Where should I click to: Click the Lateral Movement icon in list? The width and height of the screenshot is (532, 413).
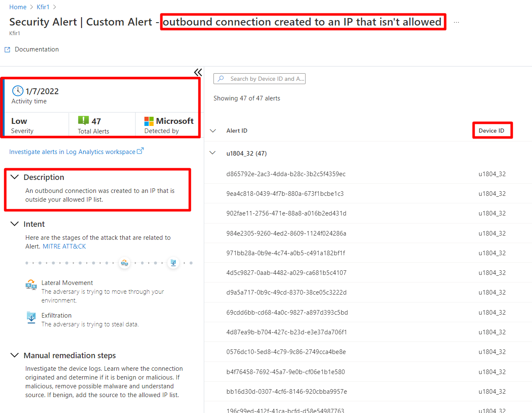31,285
